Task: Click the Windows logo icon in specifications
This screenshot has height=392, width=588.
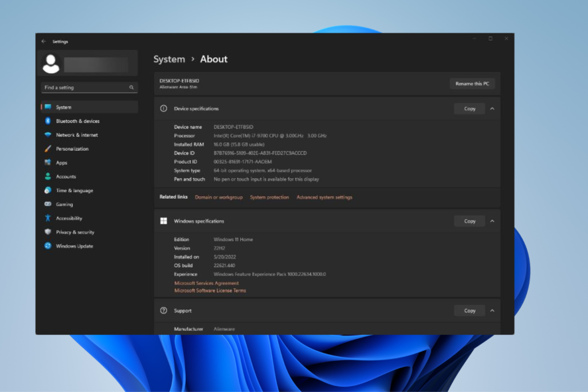Action: pyautogui.click(x=163, y=221)
